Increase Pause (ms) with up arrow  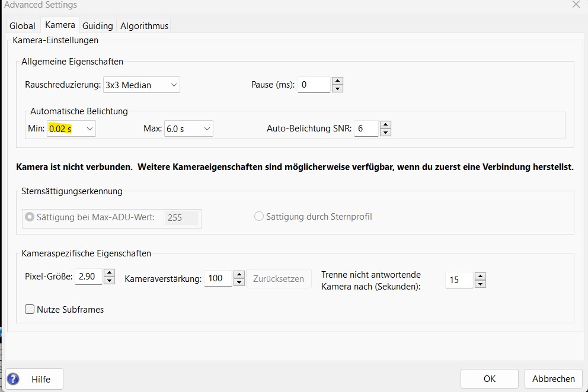coord(337,81)
